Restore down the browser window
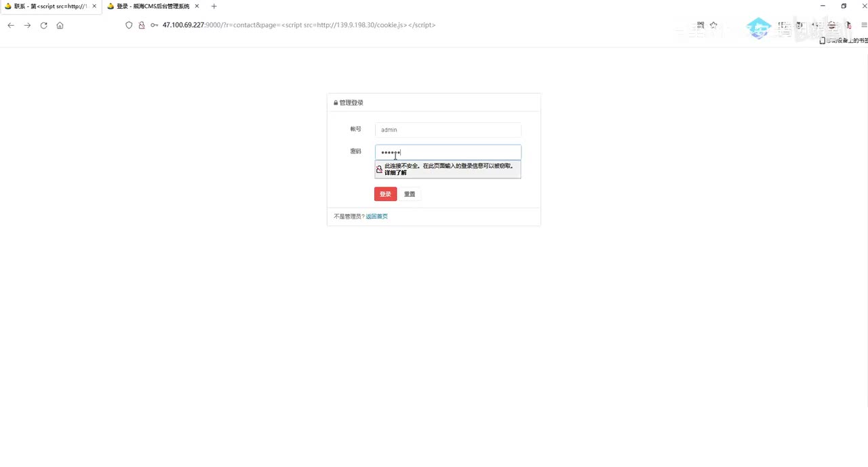868x467 pixels. point(844,6)
